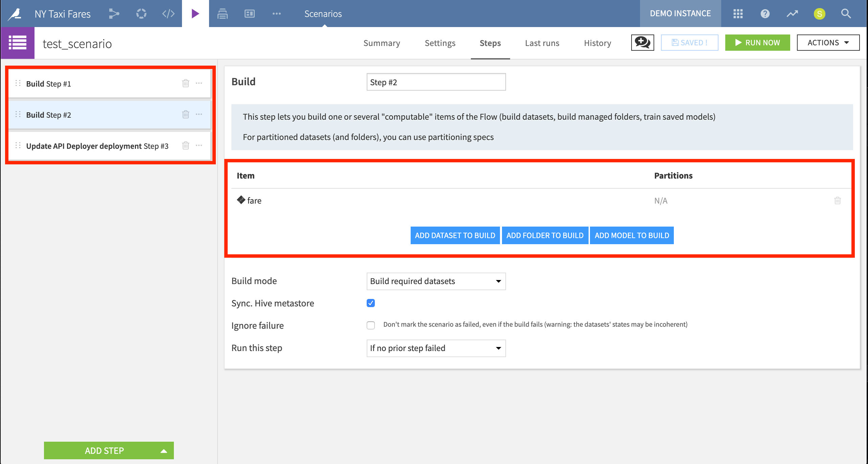Open the ACTIONS dropdown menu

click(828, 43)
